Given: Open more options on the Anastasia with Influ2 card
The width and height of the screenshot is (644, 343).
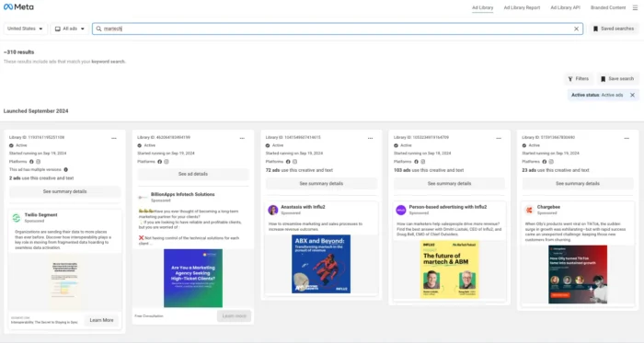Looking at the screenshot, I should click(x=370, y=138).
